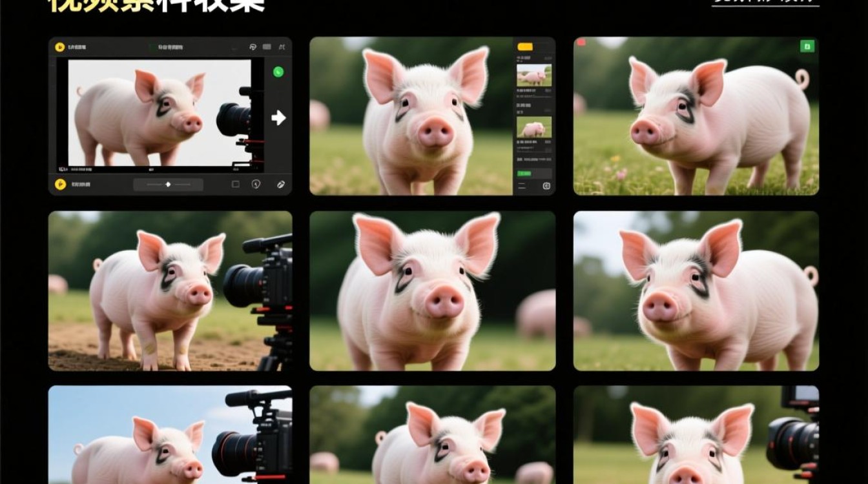Click the green round button beside preview
The height and width of the screenshot is (484, 868).
[x=278, y=72]
